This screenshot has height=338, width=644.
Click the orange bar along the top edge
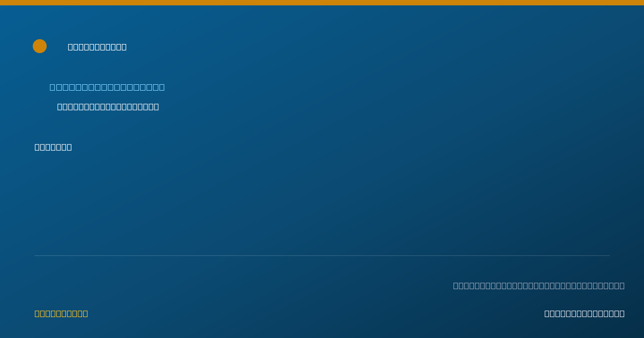click(322, 3)
